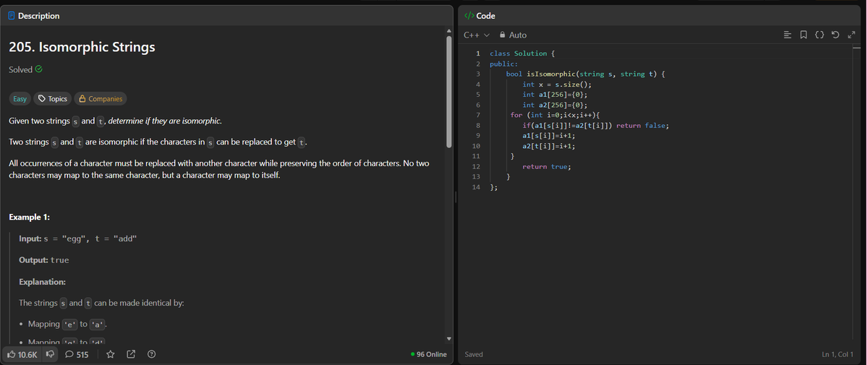The width and height of the screenshot is (868, 365).
Task: Open the C++ language dropdown
Action: (477, 35)
